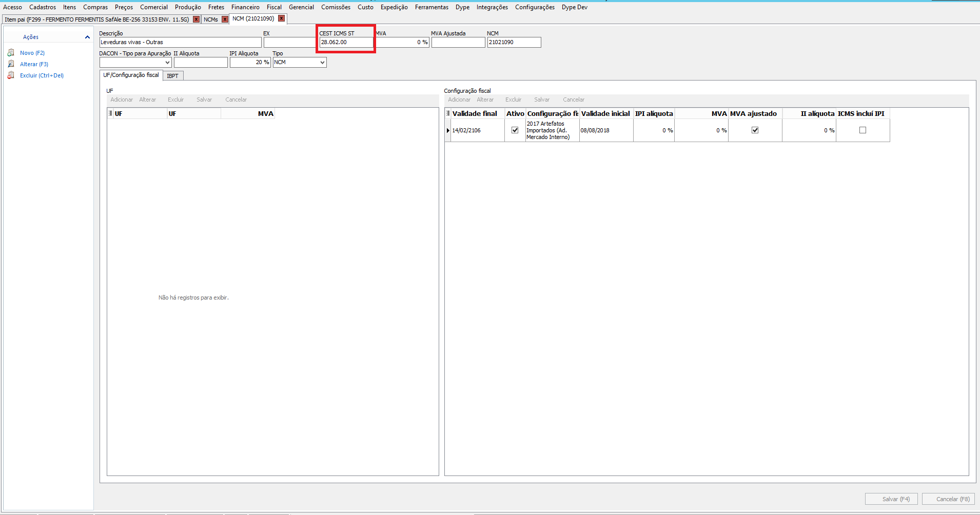Click the Novo (F2) document icon

coord(11,53)
